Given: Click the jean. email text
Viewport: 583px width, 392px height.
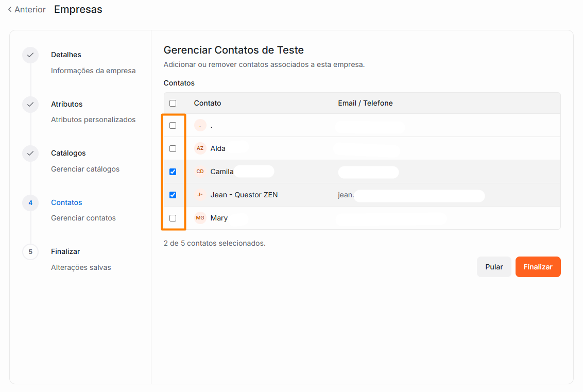Looking at the screenshot, I should coord(346,195).
